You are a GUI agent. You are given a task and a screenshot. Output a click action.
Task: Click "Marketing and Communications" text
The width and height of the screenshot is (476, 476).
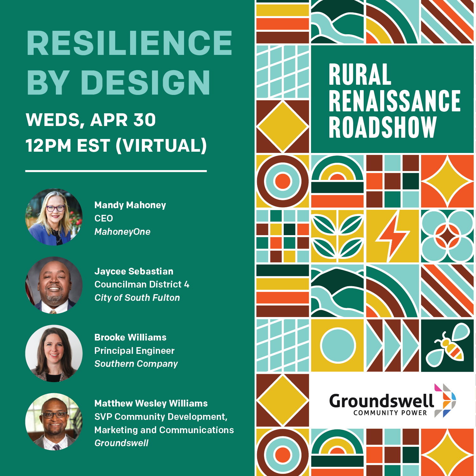(164, 430)
